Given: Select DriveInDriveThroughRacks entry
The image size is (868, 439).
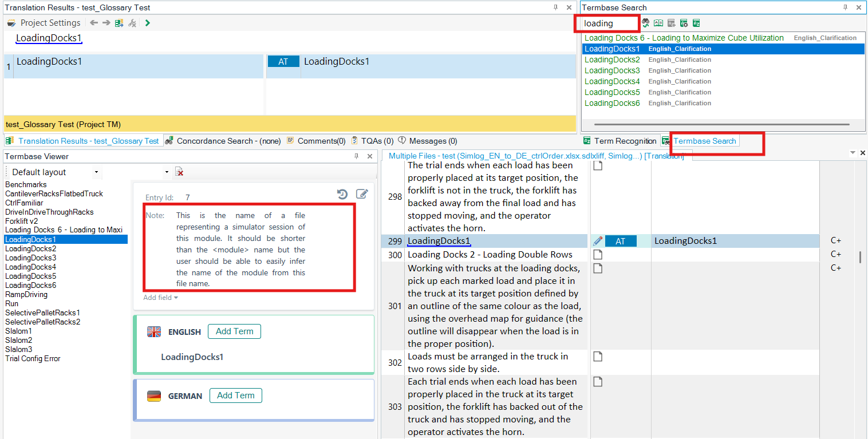Looking at the screenshot, I should [x=49, y=212].
